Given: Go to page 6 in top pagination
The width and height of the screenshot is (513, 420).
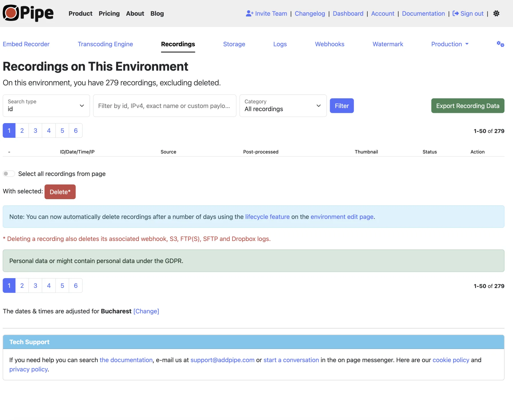Looking at the screenshot, I should click(x=76, y=131).
